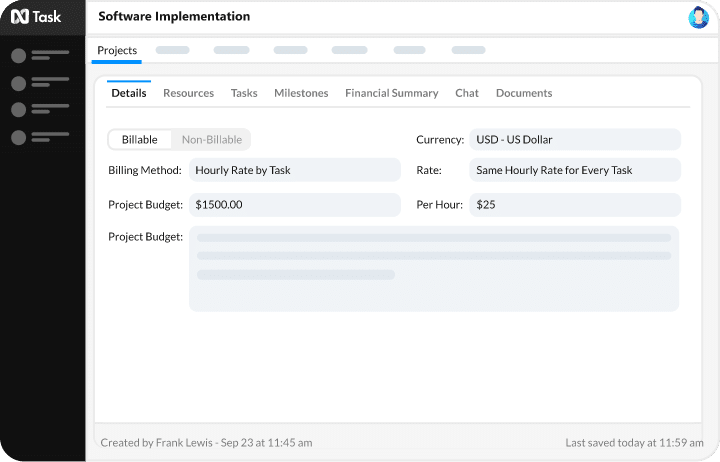
Task: View the Financial Summary tab
Action: tap(391, 93)
